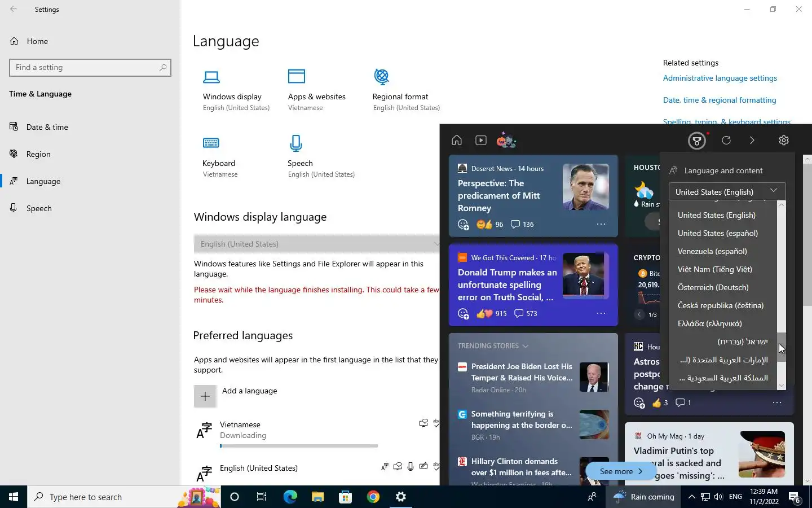Open Date, time & regional formatting link
Image resolution: width=812 pixels, height=508 pixels.
(720, 100)
